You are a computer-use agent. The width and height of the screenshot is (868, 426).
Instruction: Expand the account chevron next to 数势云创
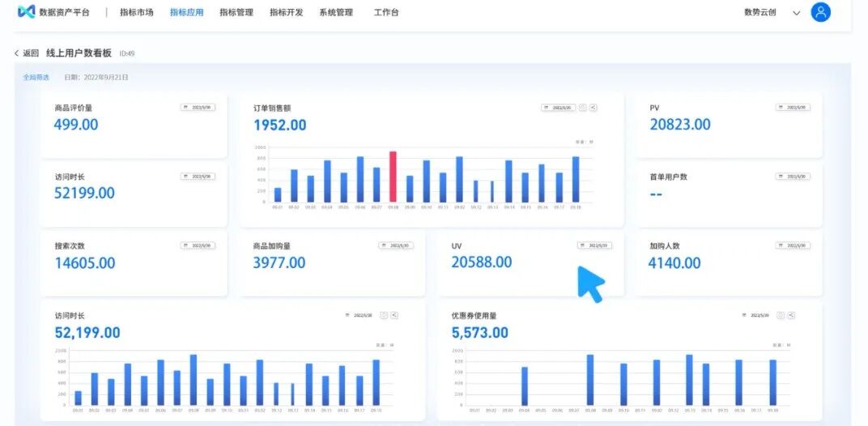point(797,13)
